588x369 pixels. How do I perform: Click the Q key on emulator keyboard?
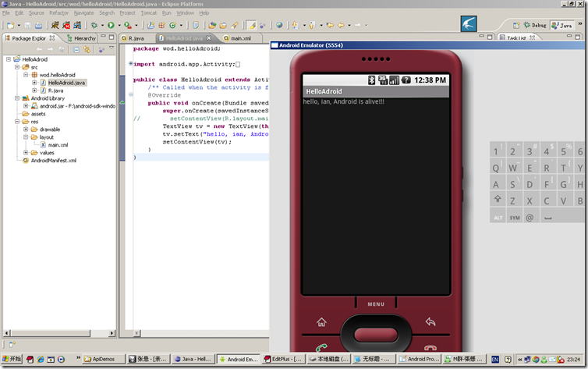coord(496,168)
